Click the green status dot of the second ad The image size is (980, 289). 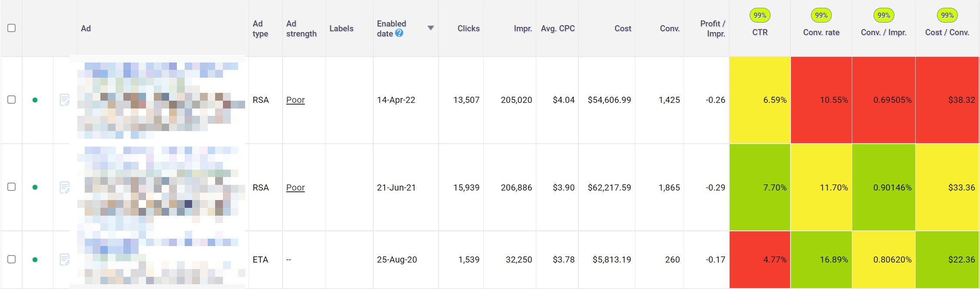tap(35, 187)
